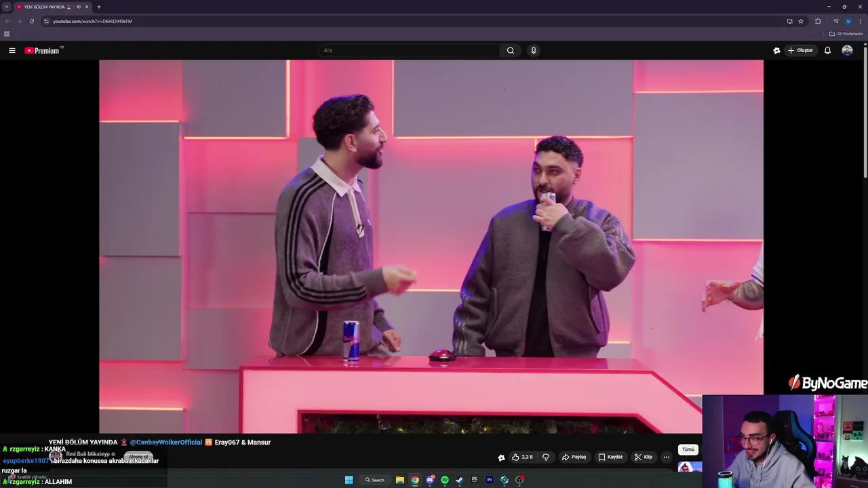Mute the tab via speaker icon
The height and width of the screenshot is (488, 868).
pos(78,7)
